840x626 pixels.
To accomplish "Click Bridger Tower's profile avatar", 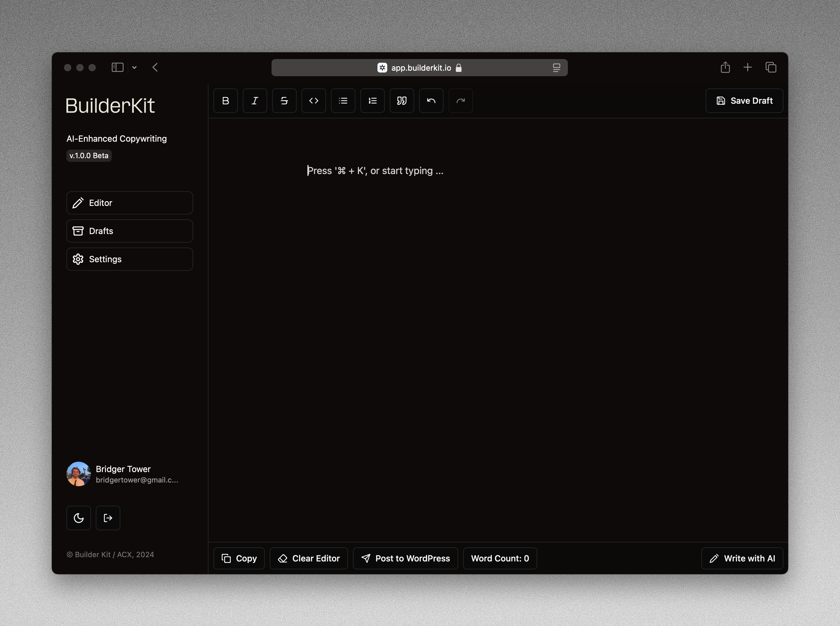I will [78, 474].
